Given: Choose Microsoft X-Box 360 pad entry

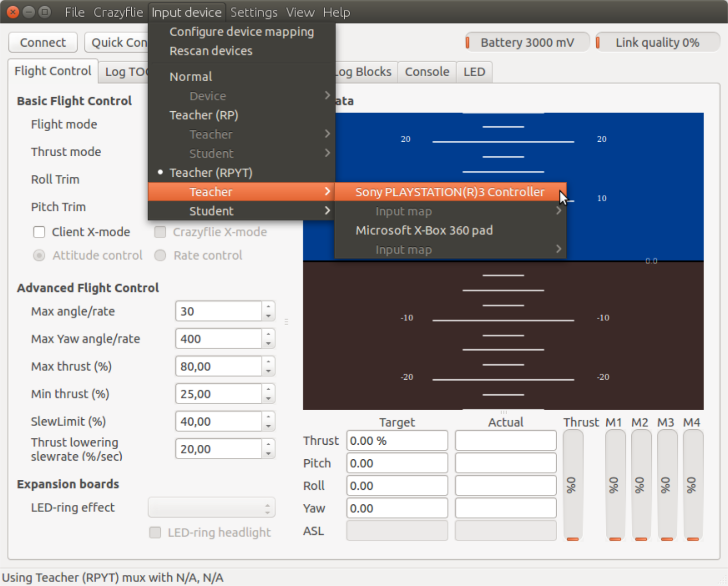Looking at the screenshot, I should [450, 230].
